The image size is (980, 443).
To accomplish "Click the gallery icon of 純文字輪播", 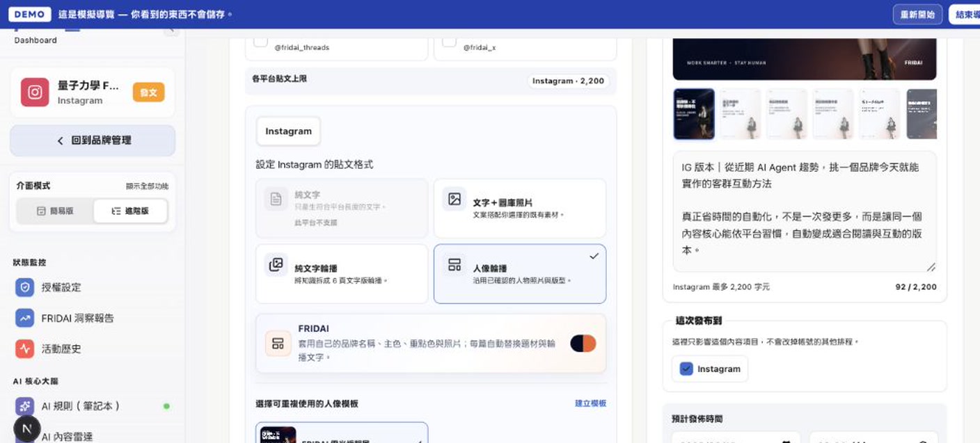I will [276, 264].
